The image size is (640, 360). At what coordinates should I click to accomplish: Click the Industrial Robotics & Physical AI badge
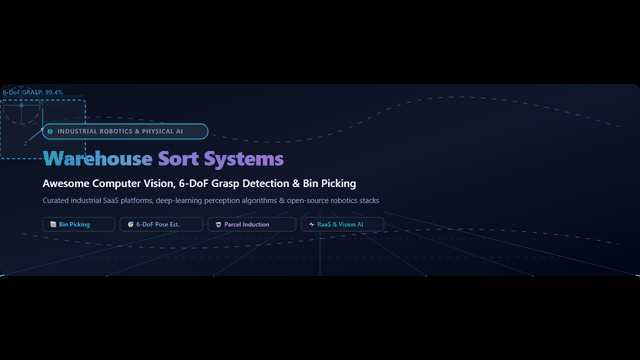coord(125,131)
